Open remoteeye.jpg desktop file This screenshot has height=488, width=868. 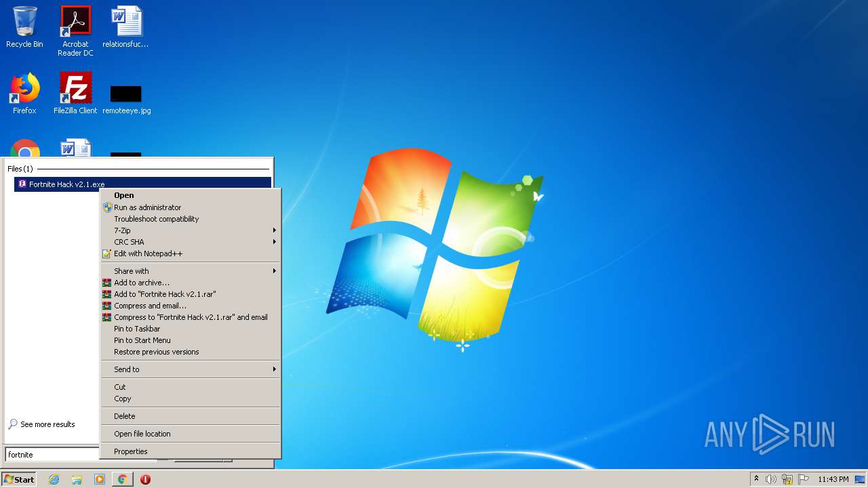126,98
